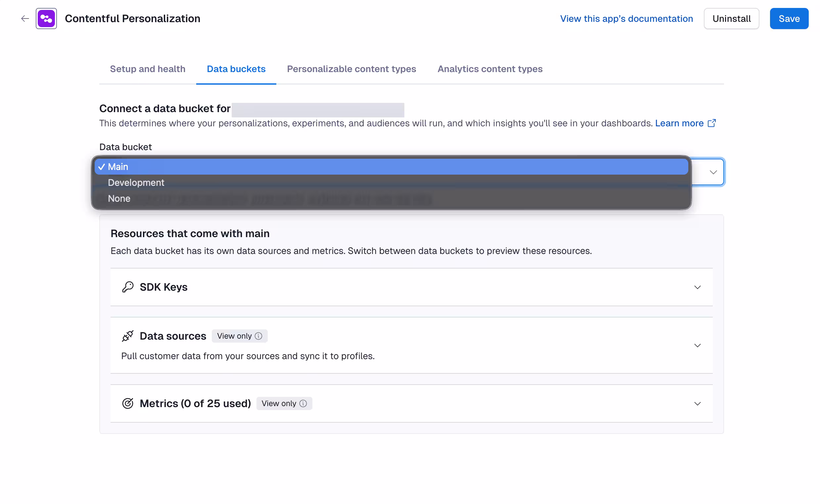
Task: Open the Data buckets tab
Action: pos(236,69)
